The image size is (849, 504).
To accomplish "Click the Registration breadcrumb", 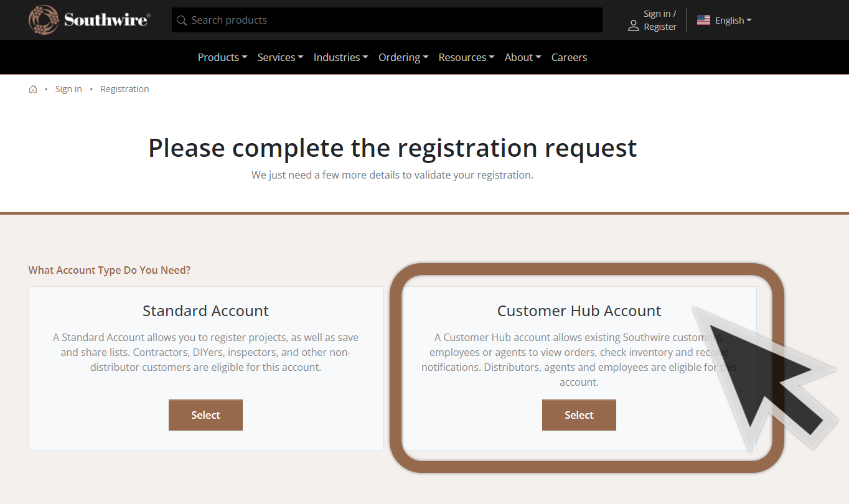I will tap(124, 89).
